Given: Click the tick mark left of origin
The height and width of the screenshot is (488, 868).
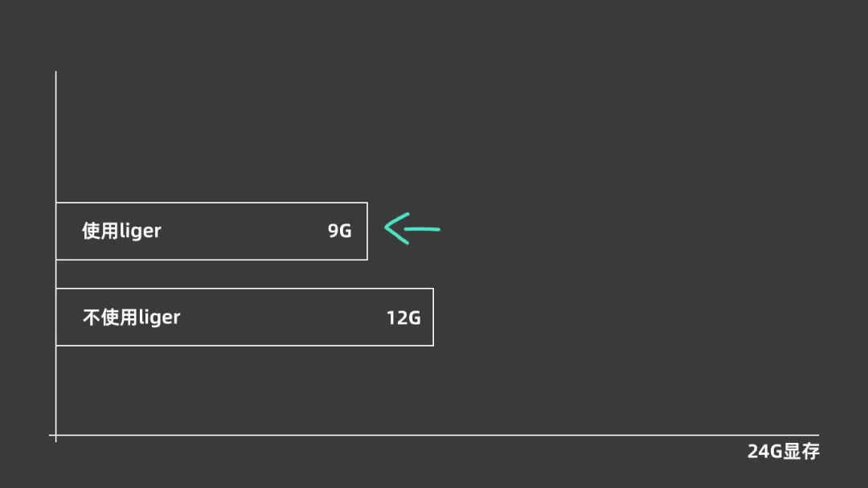Looking at the screenshot, I should (x=51, y=435).
